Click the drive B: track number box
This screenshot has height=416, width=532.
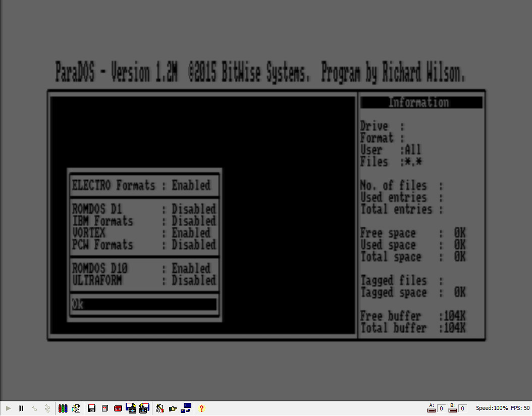click(x=462, y=408)
